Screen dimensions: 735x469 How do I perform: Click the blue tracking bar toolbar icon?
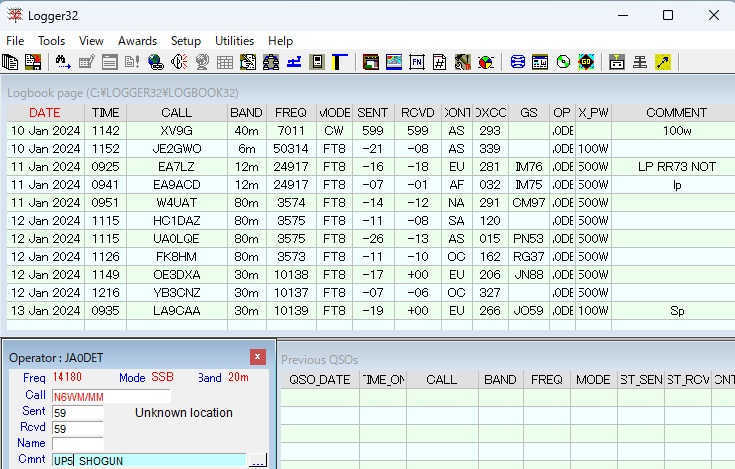pos(294,62)
